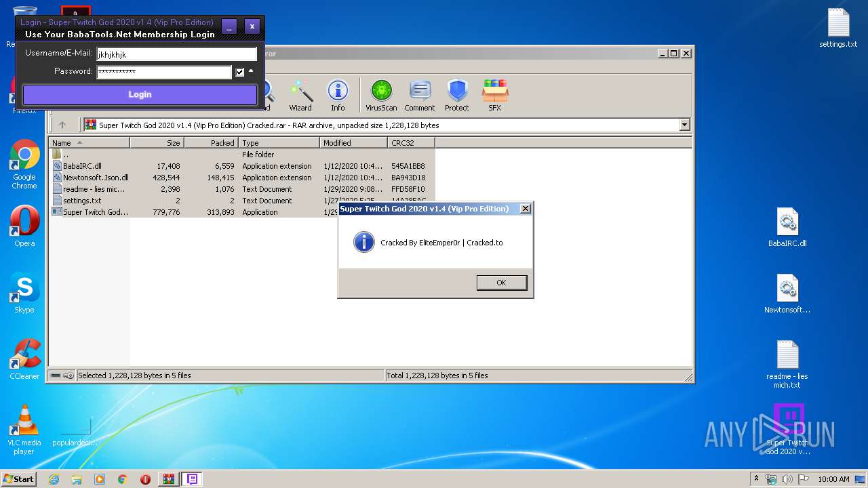The image size is (868, 488).
Task: Open Skype desktop shortcut
Action: [x=24, y=293]
